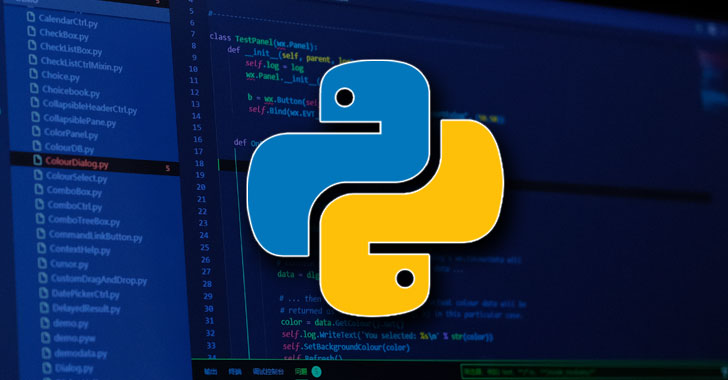
Task: Click the gutter at line number 18
Action: [200, 163]
